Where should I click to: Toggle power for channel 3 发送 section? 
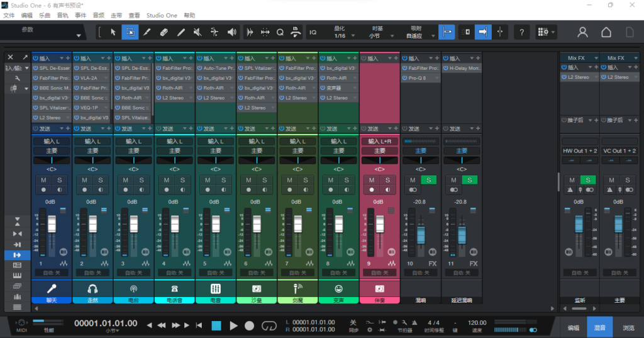pos(118,128)
